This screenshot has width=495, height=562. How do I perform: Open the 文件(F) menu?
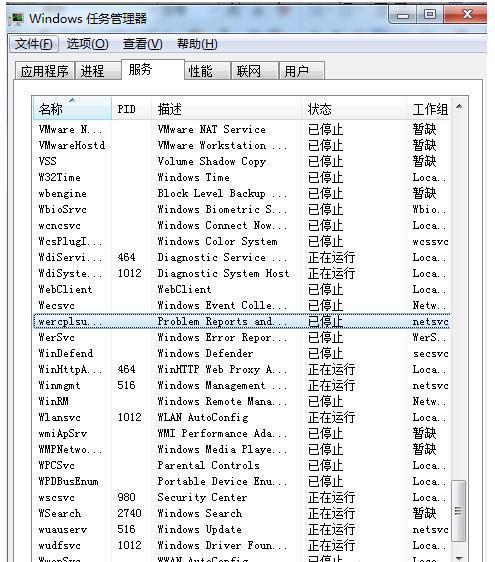pyautogui.click(x=34, y=44)
